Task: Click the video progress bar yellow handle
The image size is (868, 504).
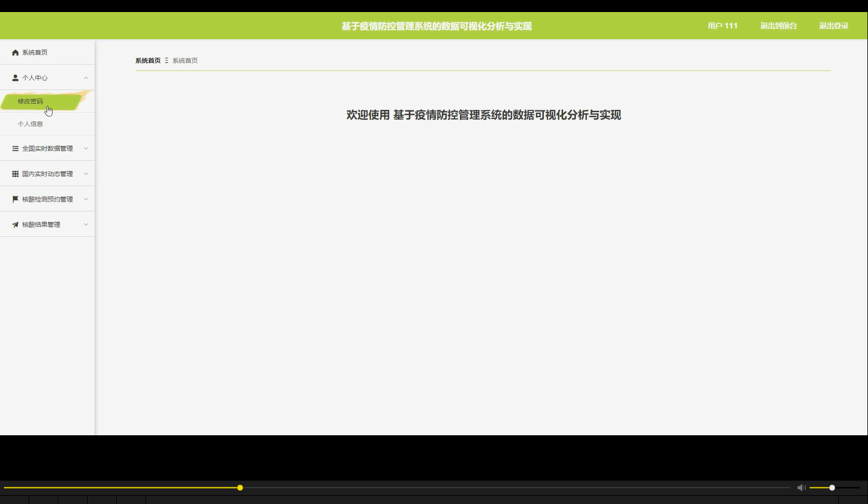Action: tap(240, 487)
